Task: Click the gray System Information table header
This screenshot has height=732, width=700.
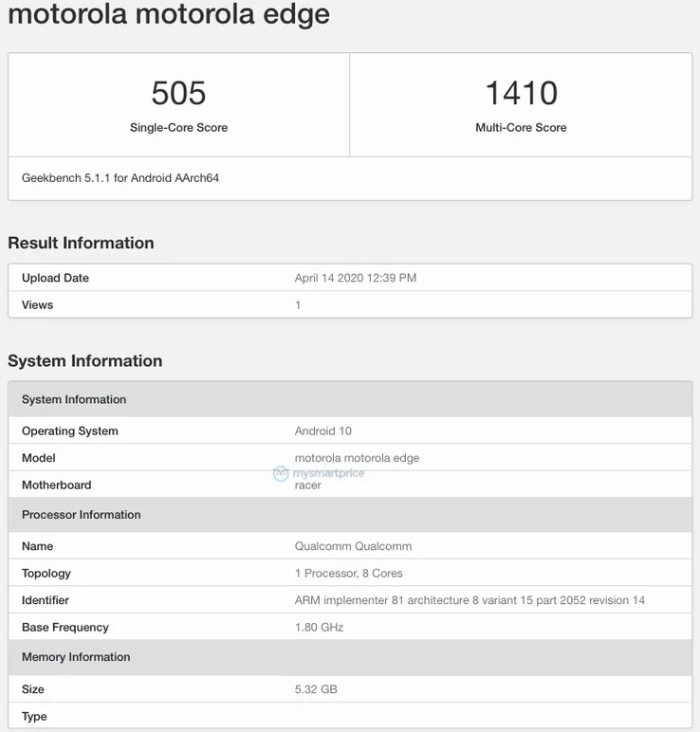Action: click(74, 399)
